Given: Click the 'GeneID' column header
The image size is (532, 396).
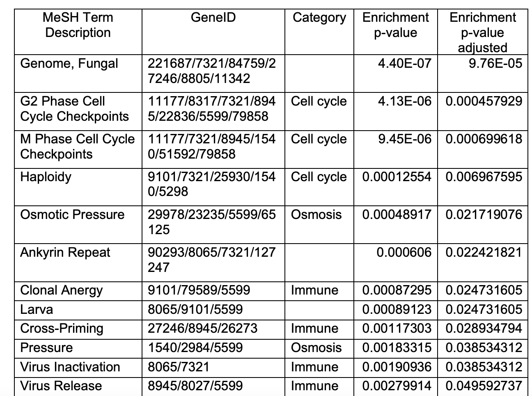Looking at the screenshot, I should (213, 18).
